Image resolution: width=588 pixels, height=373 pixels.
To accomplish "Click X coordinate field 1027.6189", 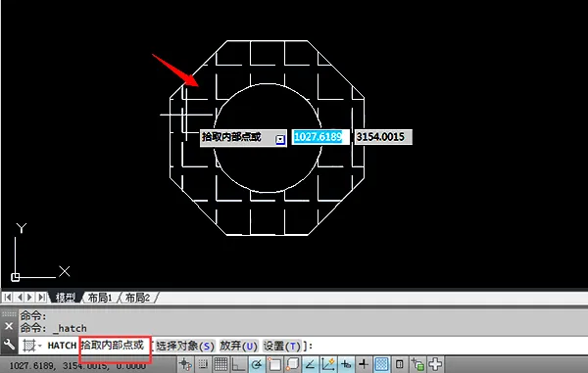I will [x=320, y=137].
